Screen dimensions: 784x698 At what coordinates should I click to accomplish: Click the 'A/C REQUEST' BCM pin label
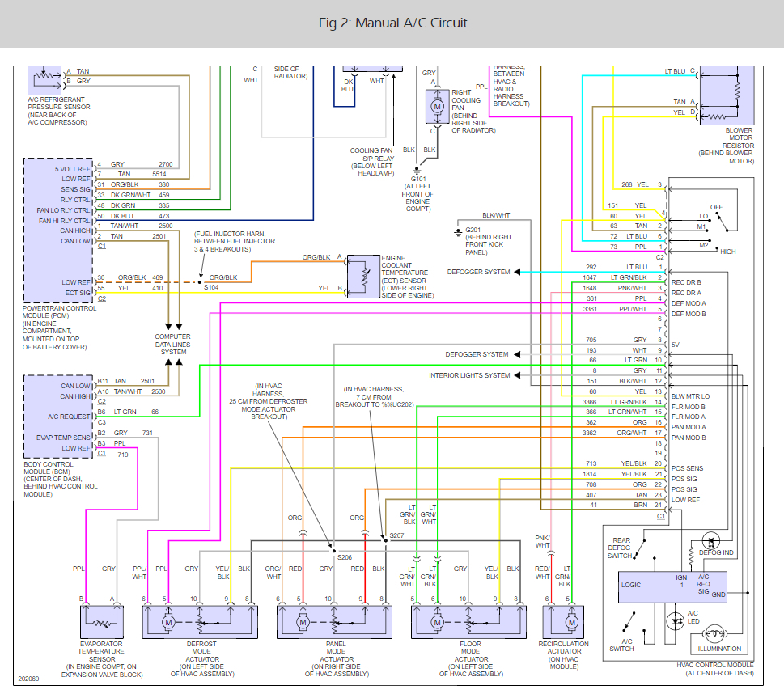69,417
